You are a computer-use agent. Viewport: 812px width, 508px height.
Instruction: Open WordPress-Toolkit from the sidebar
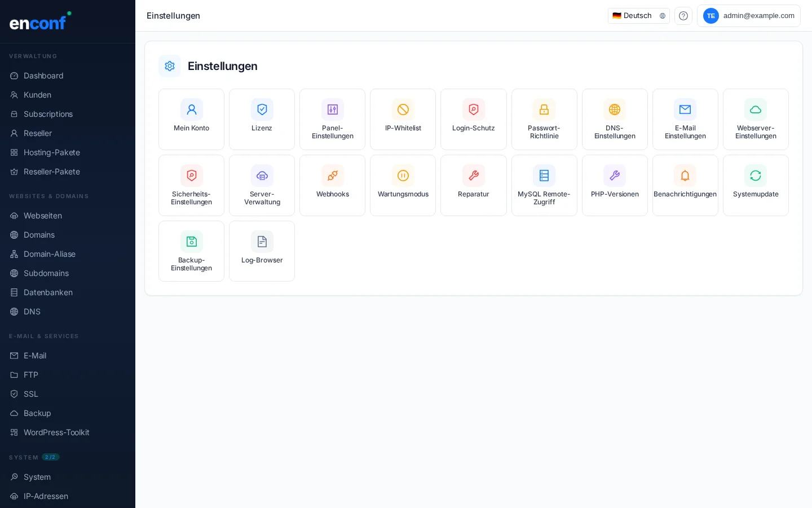[x=56, y=432]
